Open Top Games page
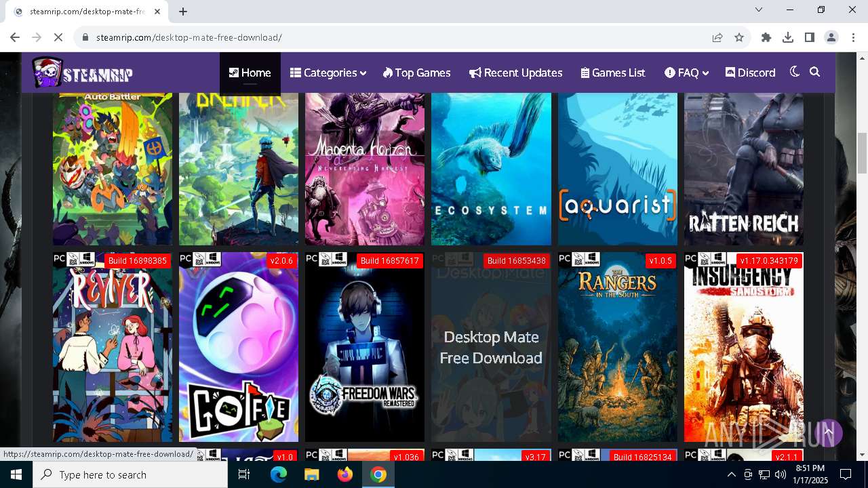The width and height of the screenshot is (868, 488). tap(416, 73)
